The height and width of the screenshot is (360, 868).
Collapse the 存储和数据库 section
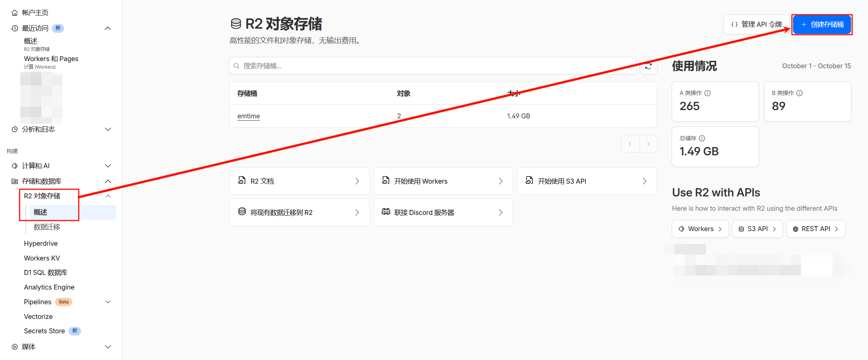coord(108,181)
